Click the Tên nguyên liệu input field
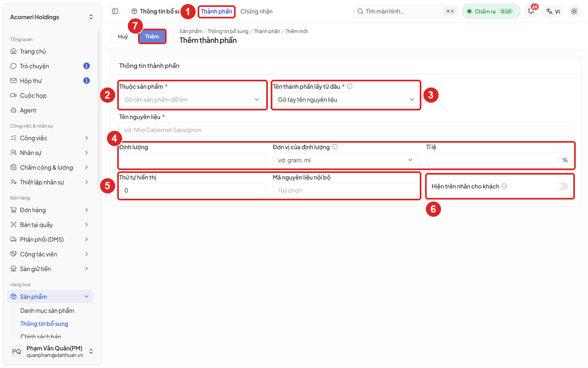 (x=346, y=130)
